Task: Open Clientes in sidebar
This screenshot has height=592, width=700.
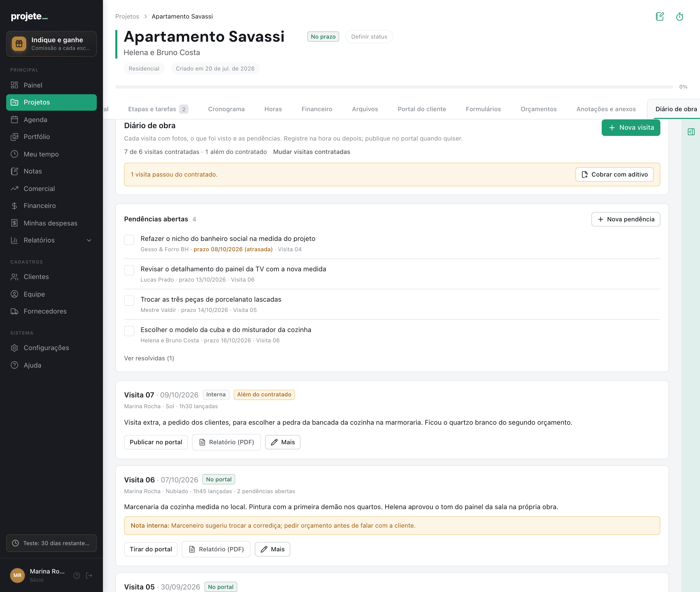Action: (x=51, y=276)
